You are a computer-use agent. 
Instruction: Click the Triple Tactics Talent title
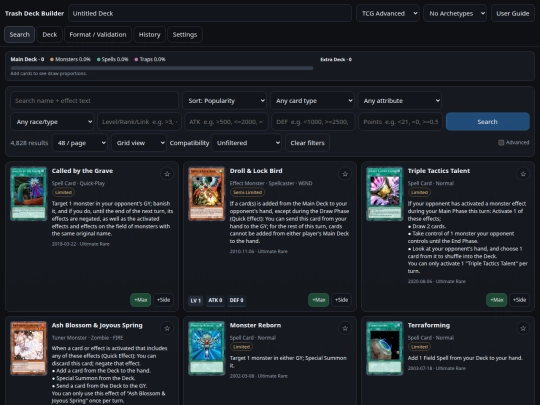pos(439,171)
